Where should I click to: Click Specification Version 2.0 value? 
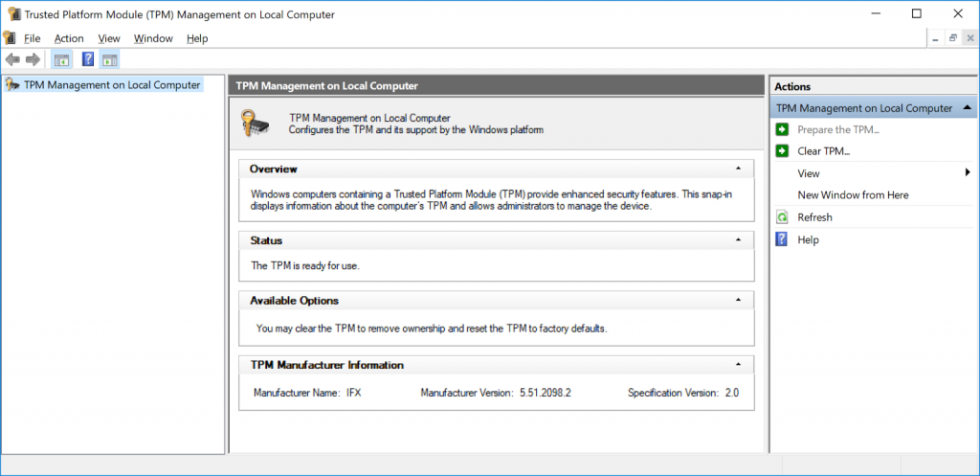(x=731, y=394)
